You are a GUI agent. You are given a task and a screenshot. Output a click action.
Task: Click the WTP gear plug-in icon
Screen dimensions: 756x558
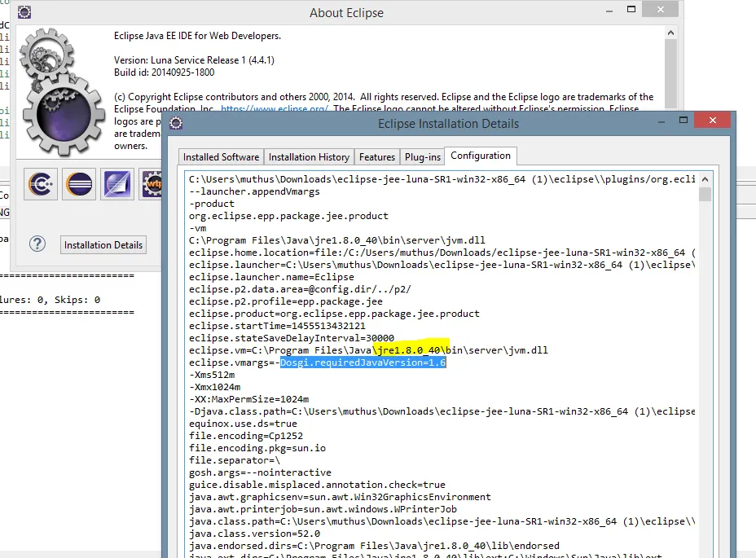pyautogui.click(x=152, y=184)
